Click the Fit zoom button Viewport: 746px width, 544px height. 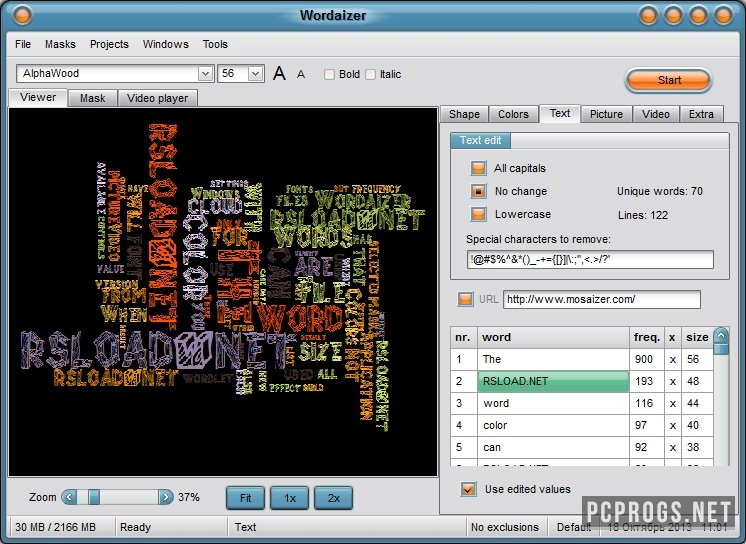(245, 497)
